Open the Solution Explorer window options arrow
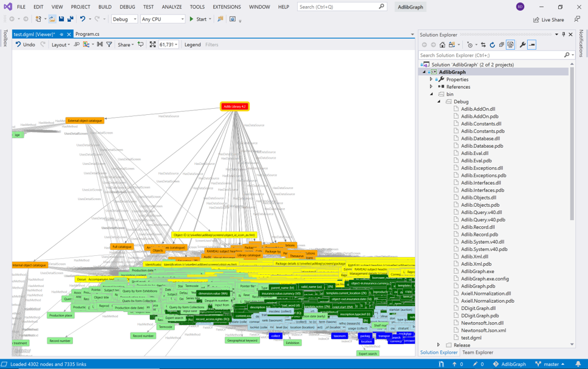Screen dimensions: 588x369 (556, 34)
